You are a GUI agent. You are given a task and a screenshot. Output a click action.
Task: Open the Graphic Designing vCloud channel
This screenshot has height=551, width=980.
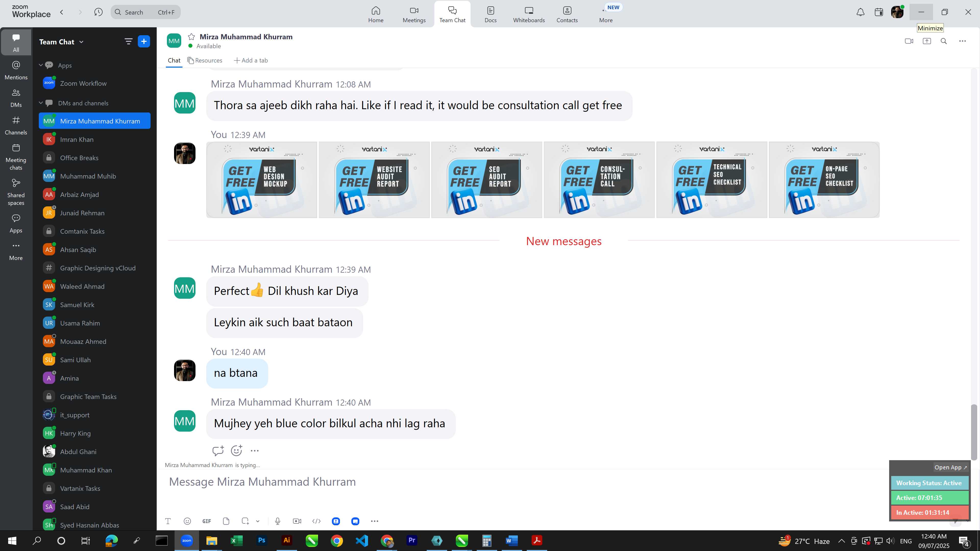(95, 268)
